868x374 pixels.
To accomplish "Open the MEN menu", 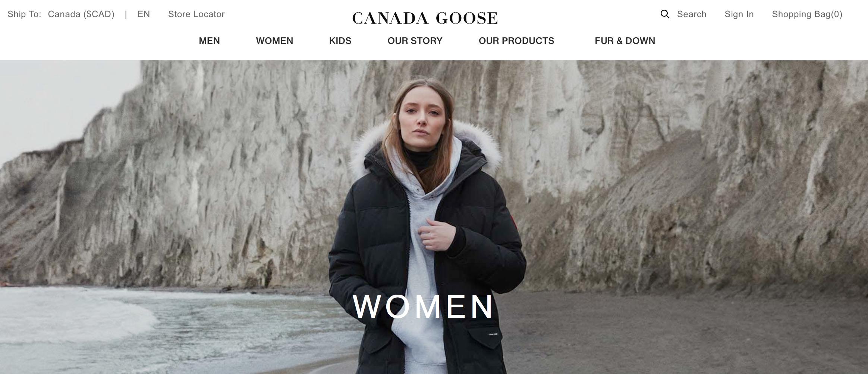I will click(x=209, y=41).
